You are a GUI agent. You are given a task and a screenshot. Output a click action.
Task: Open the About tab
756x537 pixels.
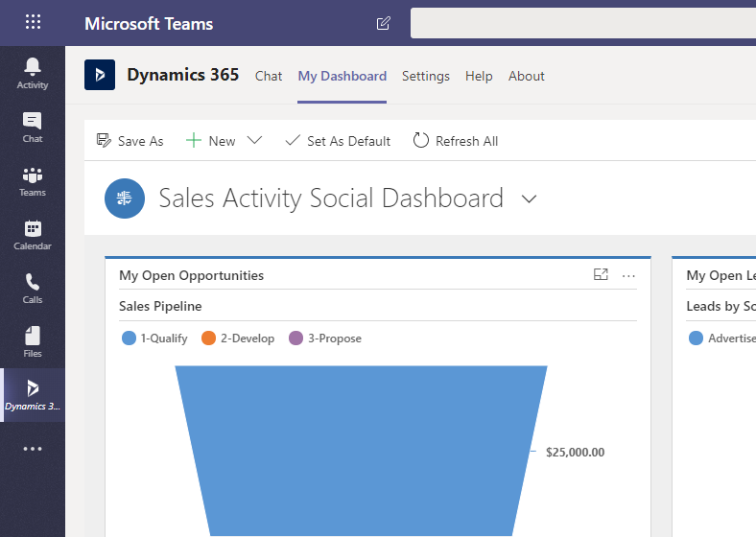(x=526, y=76)
